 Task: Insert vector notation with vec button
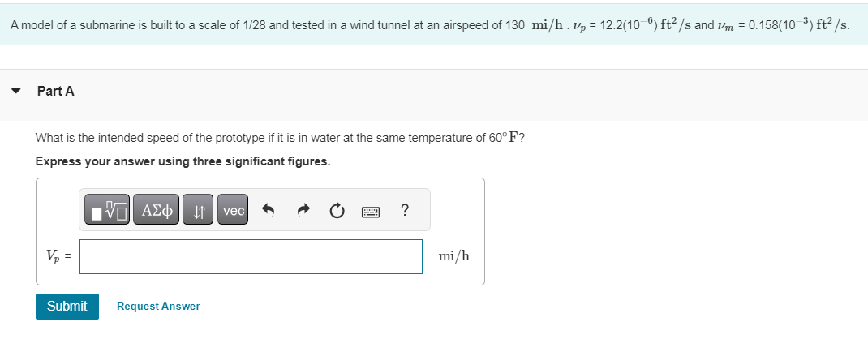tap(234, 211)
